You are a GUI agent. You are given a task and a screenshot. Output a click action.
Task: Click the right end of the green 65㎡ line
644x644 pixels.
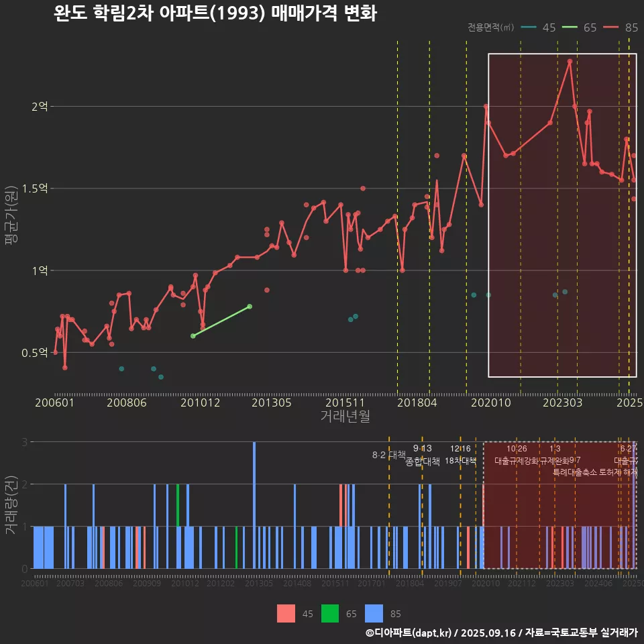[x=250, y=307]
